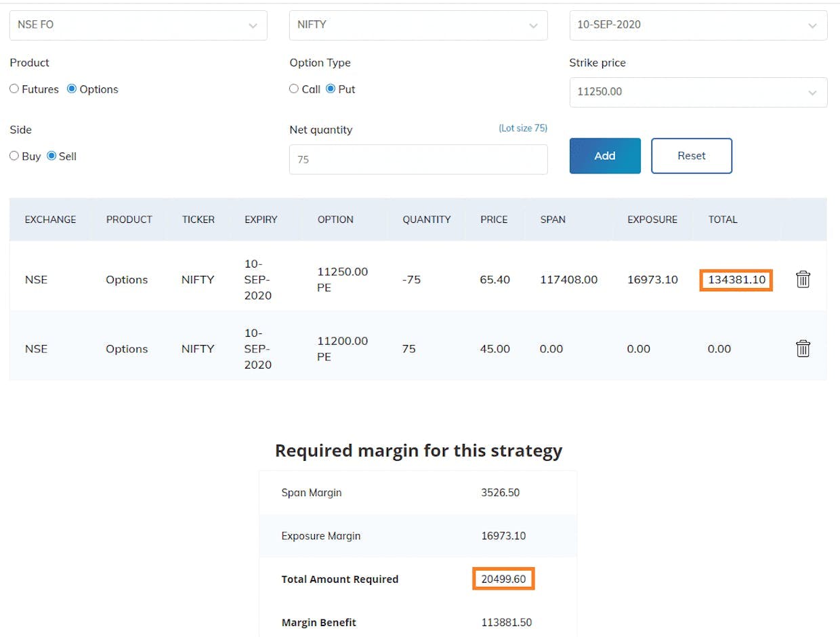Image resolution: width=840 pixels, height=637 pixels.
Task: Delete the 11200.00 PE row with trash icon
Action: click(803, 348)
